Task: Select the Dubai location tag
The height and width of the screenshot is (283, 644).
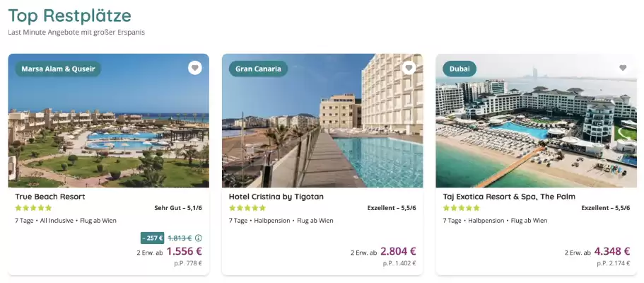Action: pyautogui.click(x=459, y=69)
